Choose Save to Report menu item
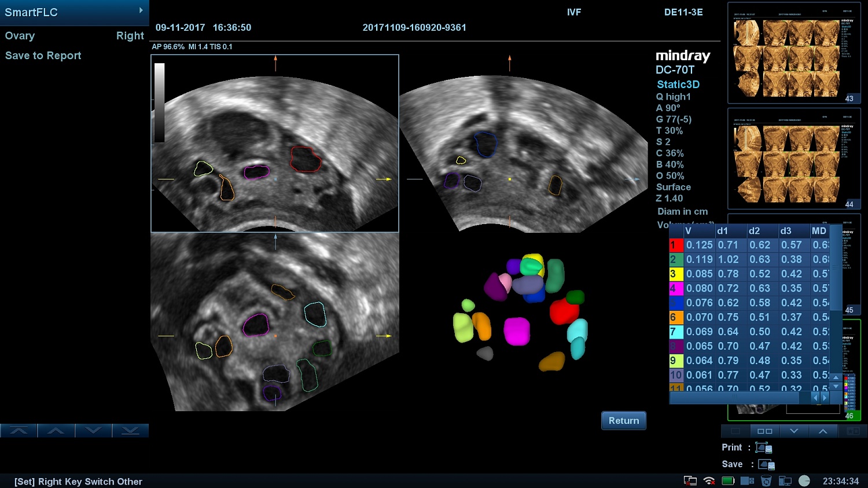868x488 pixels. (x=43, y=56)
